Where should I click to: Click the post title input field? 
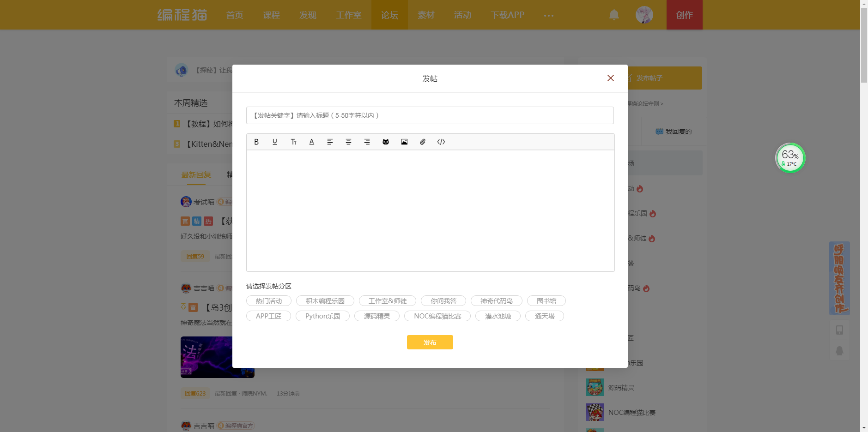pyautogui.click(x=430, y=115)
